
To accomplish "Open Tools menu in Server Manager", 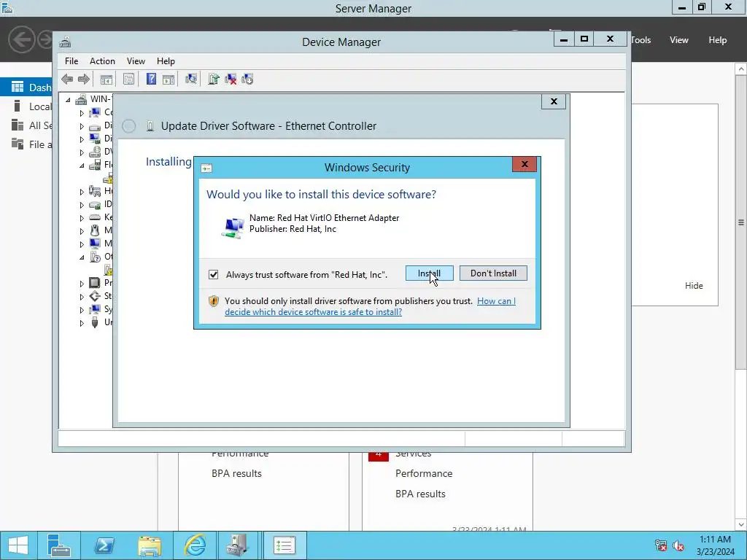I will pos(641,40).
